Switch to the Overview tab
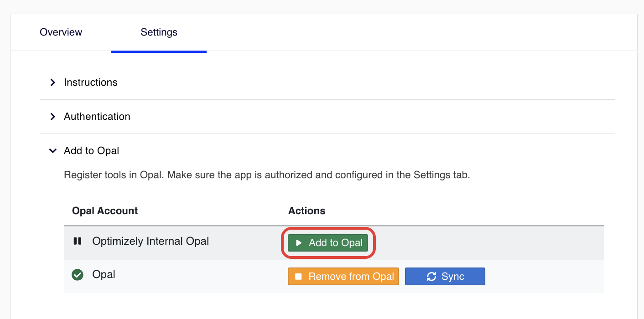Image resolution: width=644 pixels, height=319 pixels. click(x=61, y=32)
